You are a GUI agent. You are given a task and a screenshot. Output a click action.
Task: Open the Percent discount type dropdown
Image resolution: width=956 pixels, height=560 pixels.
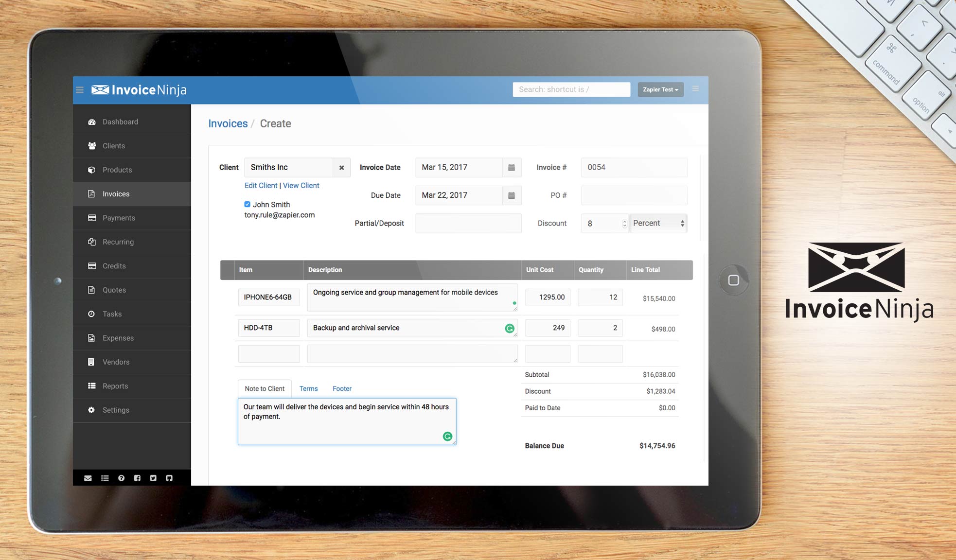tap(658, 223)
